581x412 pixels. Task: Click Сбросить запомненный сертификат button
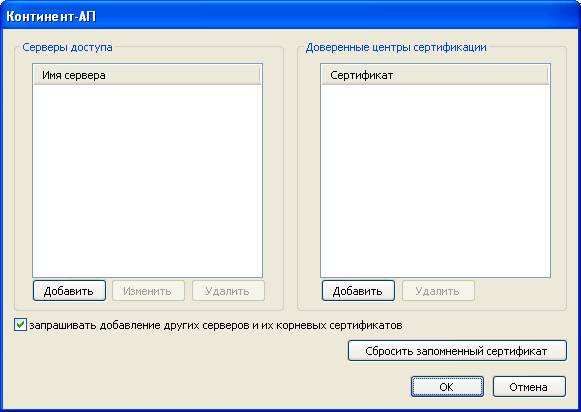click(x=457, y=351)
